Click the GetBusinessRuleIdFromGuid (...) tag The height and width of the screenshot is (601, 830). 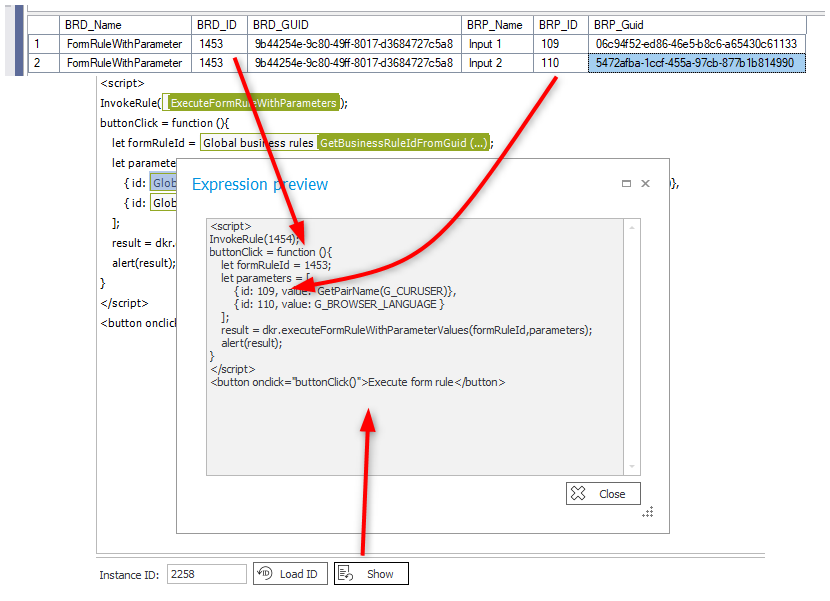(x=403, y=143)
